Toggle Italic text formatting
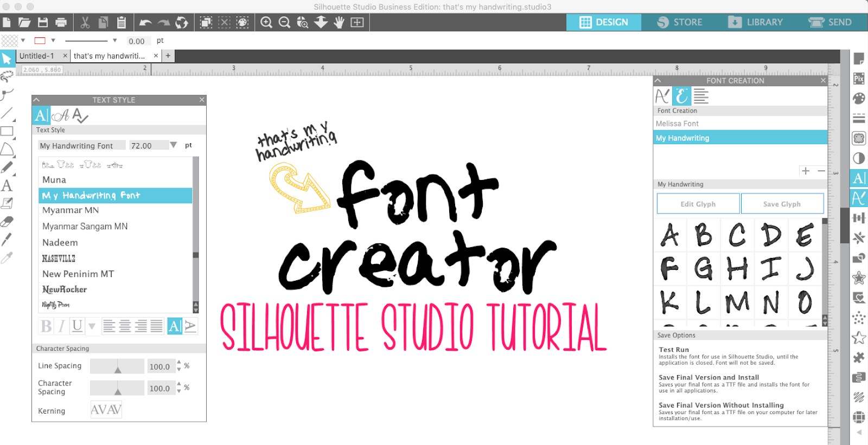868x445 pixels. pyautogui.click(x=61, y=326)
